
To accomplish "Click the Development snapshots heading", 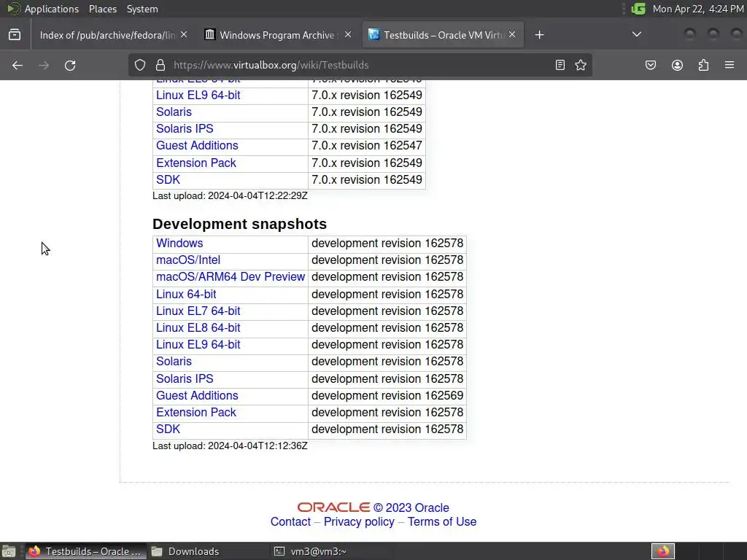I will pyautogui.click(x=239, y=224).
